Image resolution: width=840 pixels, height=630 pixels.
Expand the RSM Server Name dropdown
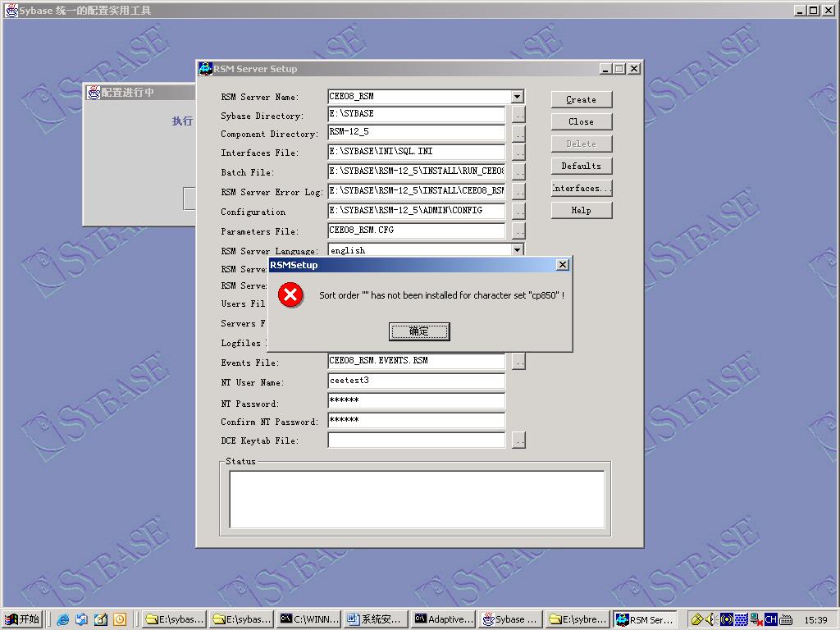coord(517,97)
